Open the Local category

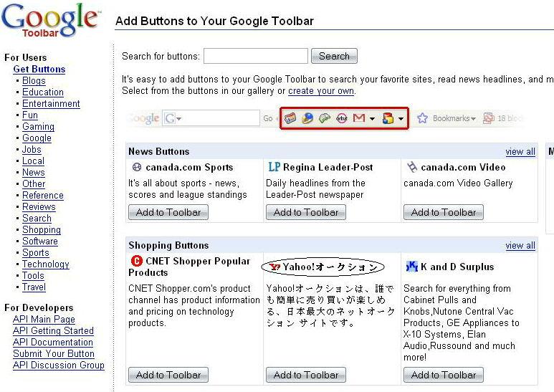pos(33,161)
